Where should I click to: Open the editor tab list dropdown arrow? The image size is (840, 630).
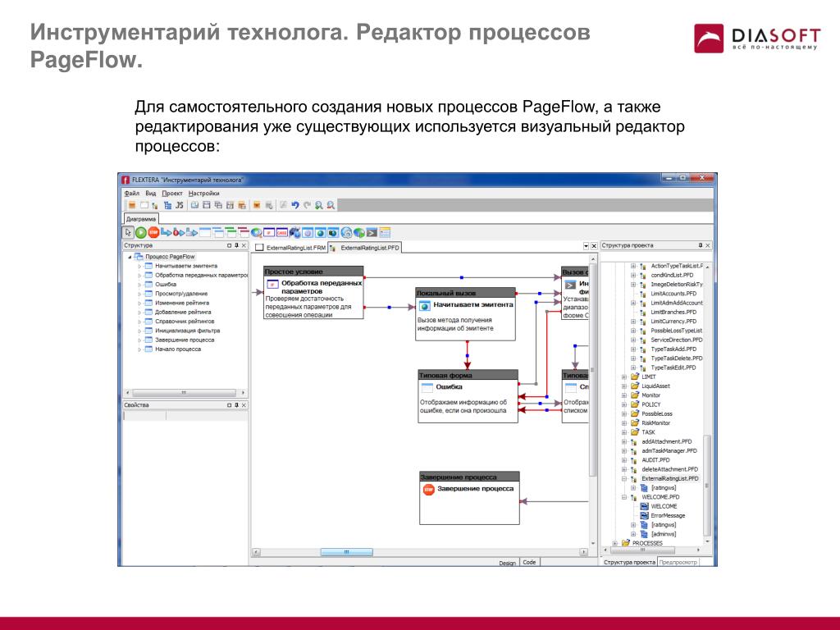click(x=586, y=245)
